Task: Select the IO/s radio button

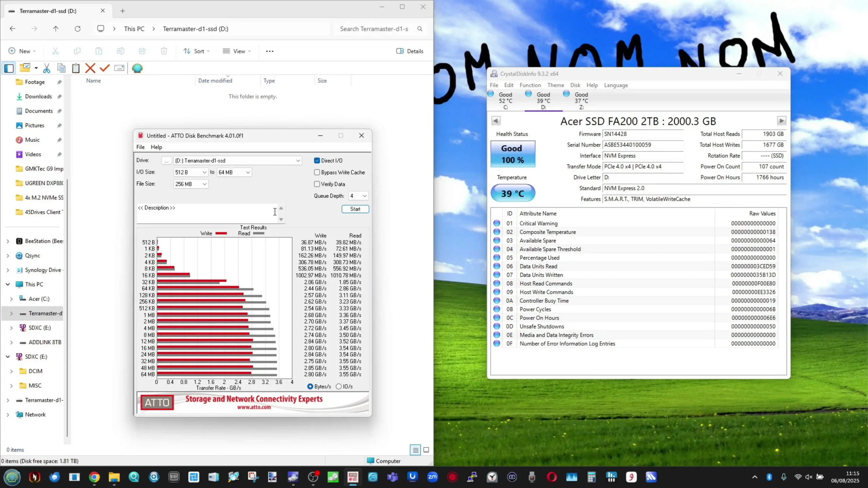Action: point(339,386)
